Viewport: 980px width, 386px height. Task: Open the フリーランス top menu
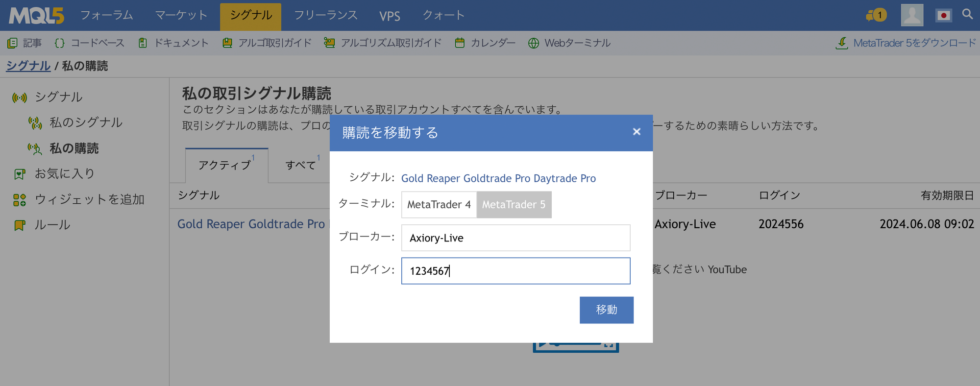coord(326,15)
